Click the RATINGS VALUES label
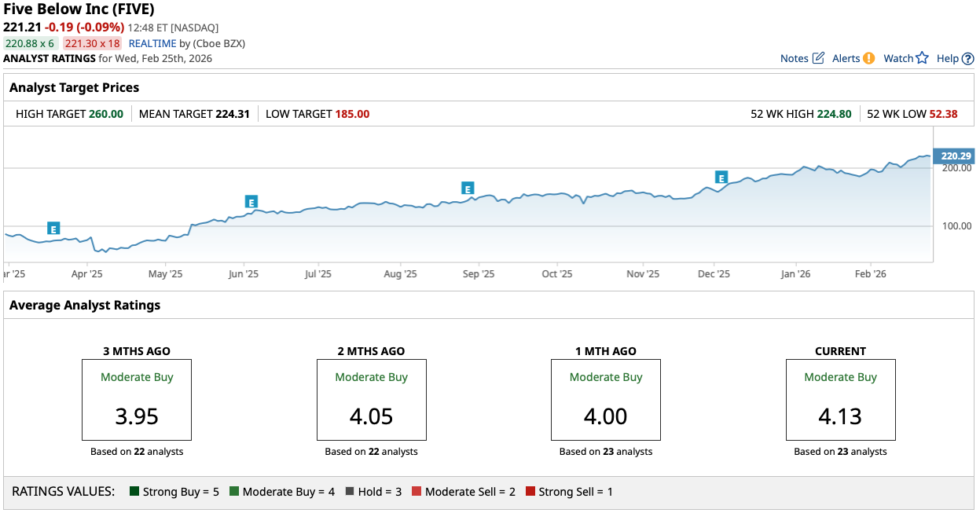The height and width of the screenshot is (513, 980). [64, 492]
